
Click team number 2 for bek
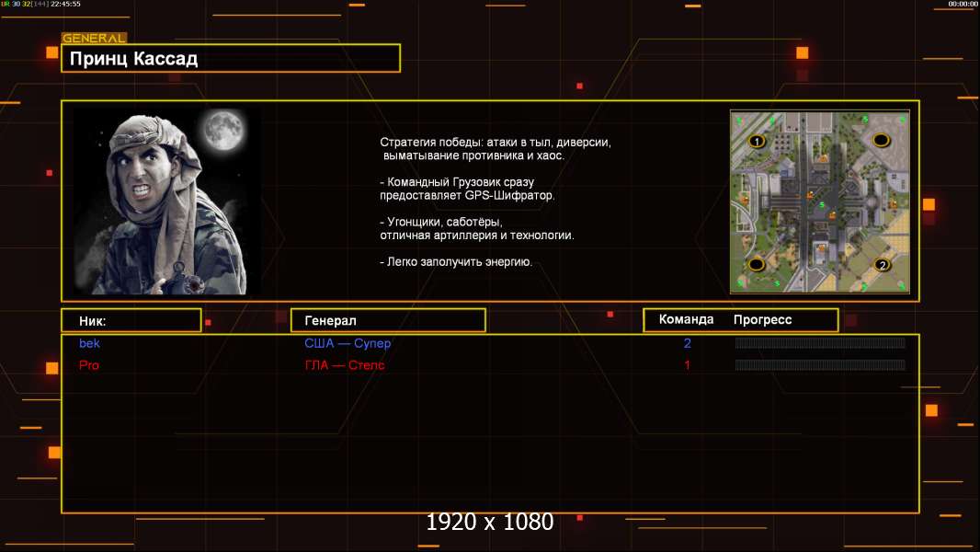(x=688, y=343)
